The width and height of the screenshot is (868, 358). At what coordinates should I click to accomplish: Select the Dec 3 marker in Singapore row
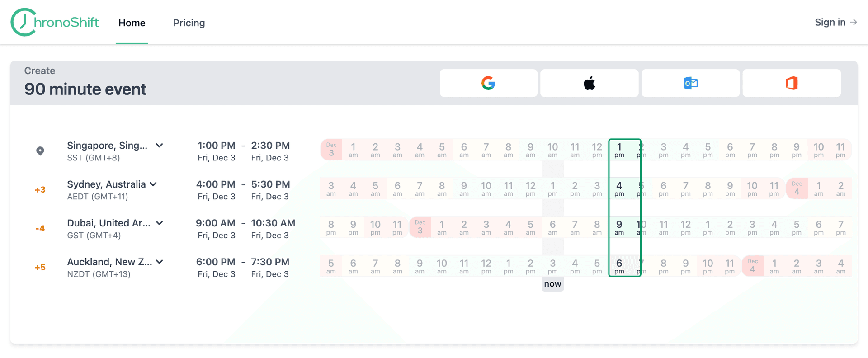coord(331,150)
